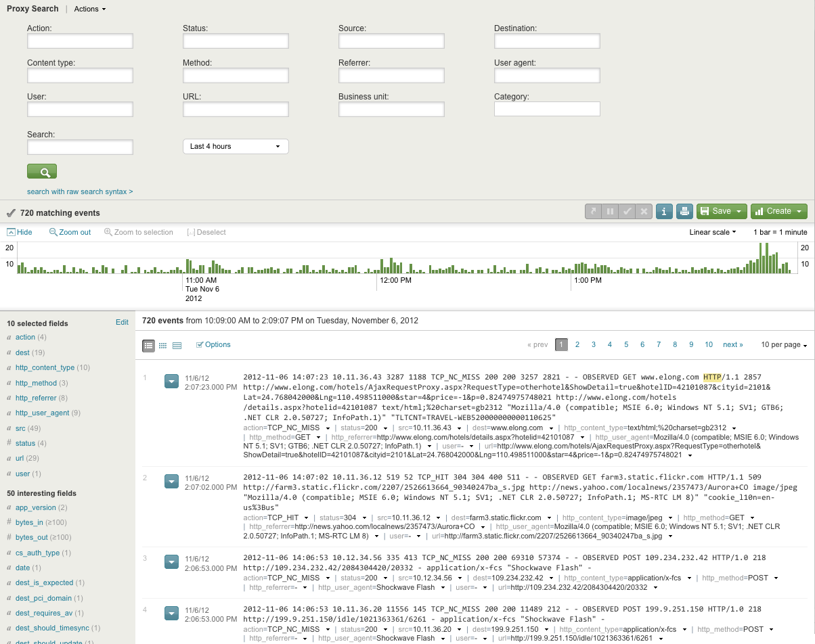Select the app_version interesting field
Image resolution: width=815 pixels, height=644 pixels.
(x=36, y=507)
